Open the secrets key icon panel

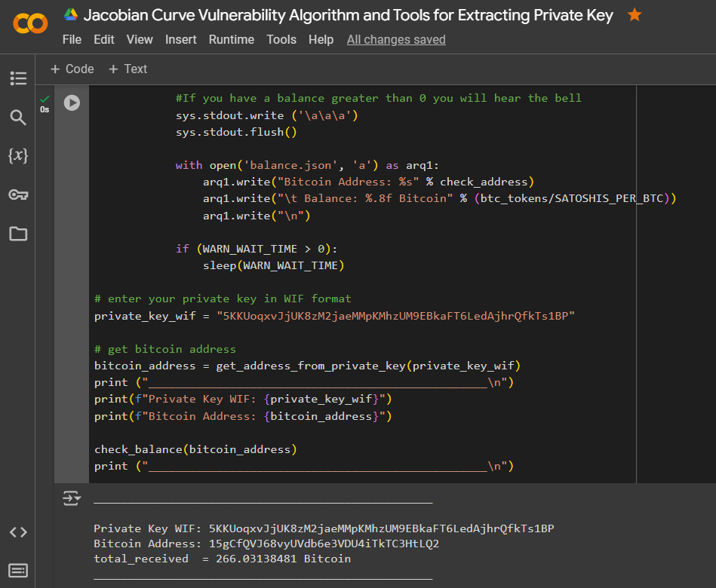coord(18,194)
